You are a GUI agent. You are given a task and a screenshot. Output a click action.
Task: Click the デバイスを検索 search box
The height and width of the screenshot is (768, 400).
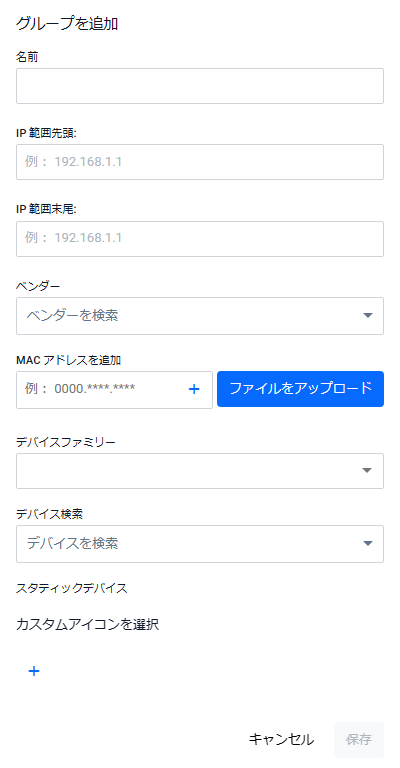coord(190,544)
